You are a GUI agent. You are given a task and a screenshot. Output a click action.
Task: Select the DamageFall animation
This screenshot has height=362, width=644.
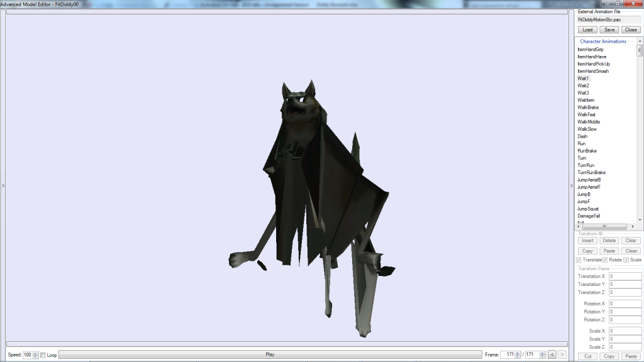[x=589, y=216]
